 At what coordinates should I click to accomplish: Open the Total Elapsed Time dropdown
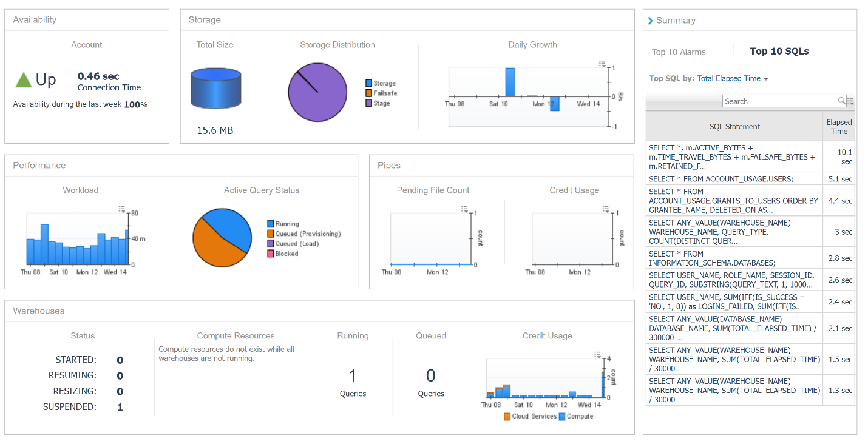pos(733,78)
